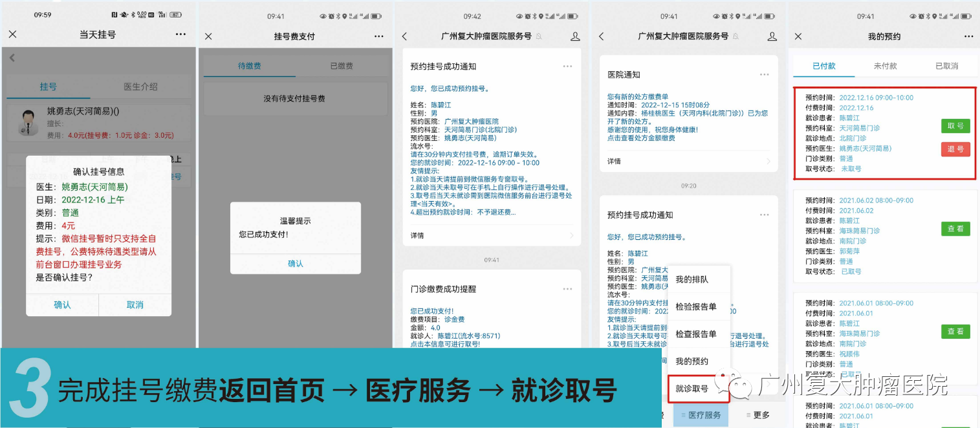The height and width of the screenshot is (428, 980).
Task: Tap the green 取号 button
Action: point(955,126)
